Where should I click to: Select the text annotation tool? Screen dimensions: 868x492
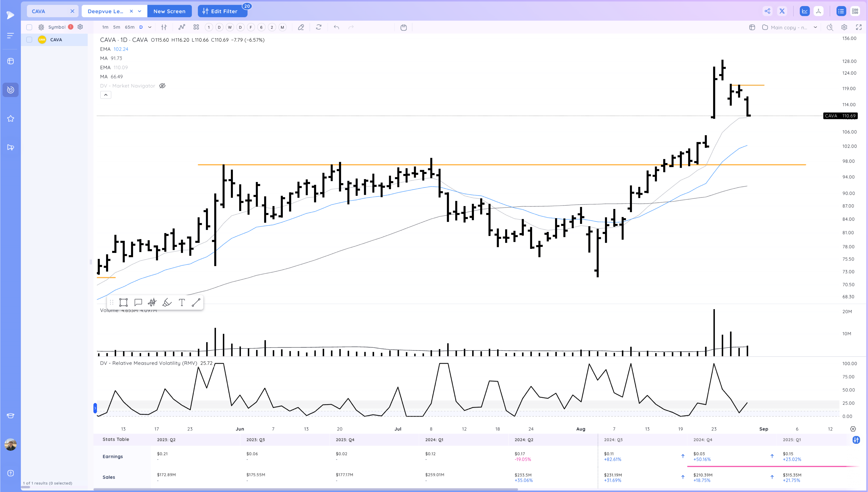click(x=182, y=302)
